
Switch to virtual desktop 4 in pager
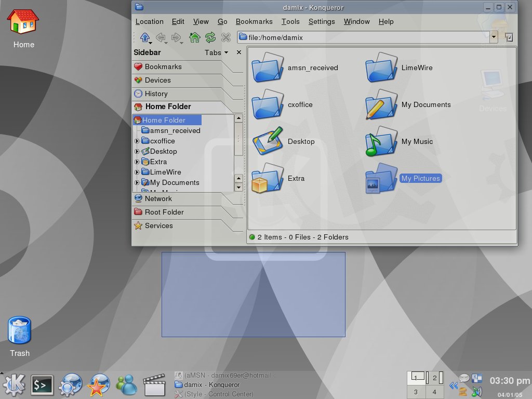click(435, 392)
